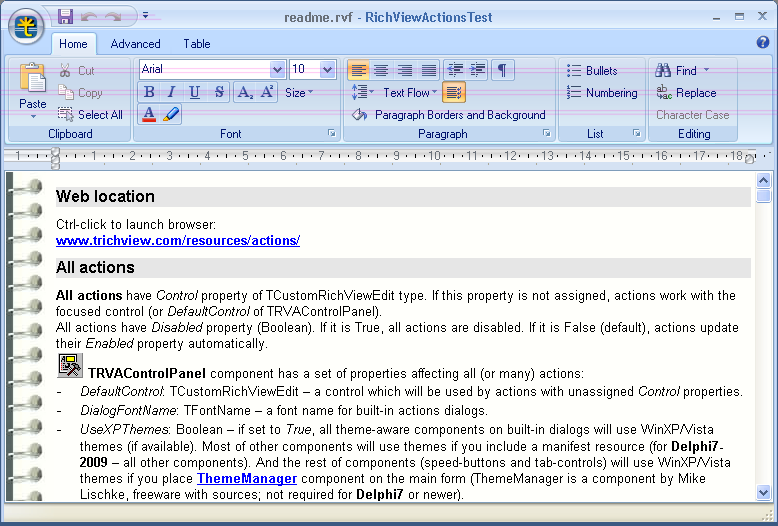The image size is (778, 526).
Task: Click the "Web location" heading
Action: [105, 196]
